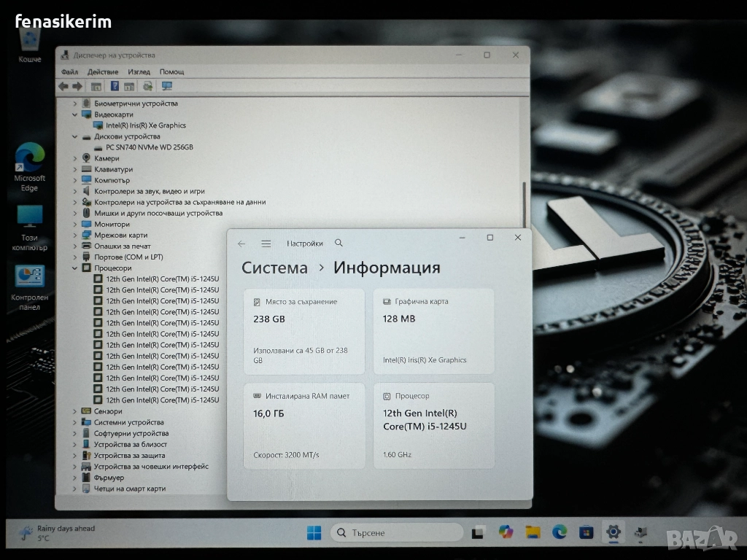
Task: Open the Copilot icon on the taskbar
Action: (x=506, y=532)
